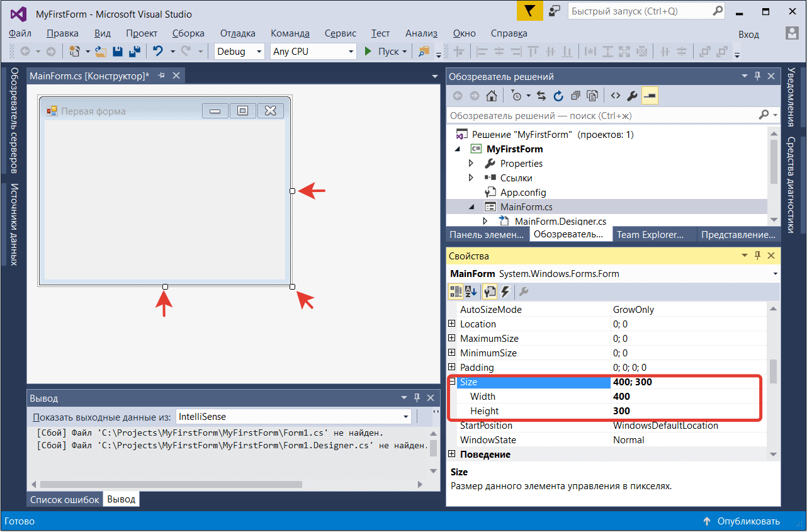Click Property Pages wrench in Properties panel
Image resolution: width=807 pixels, height=532 pixels.
coord(524,291)
